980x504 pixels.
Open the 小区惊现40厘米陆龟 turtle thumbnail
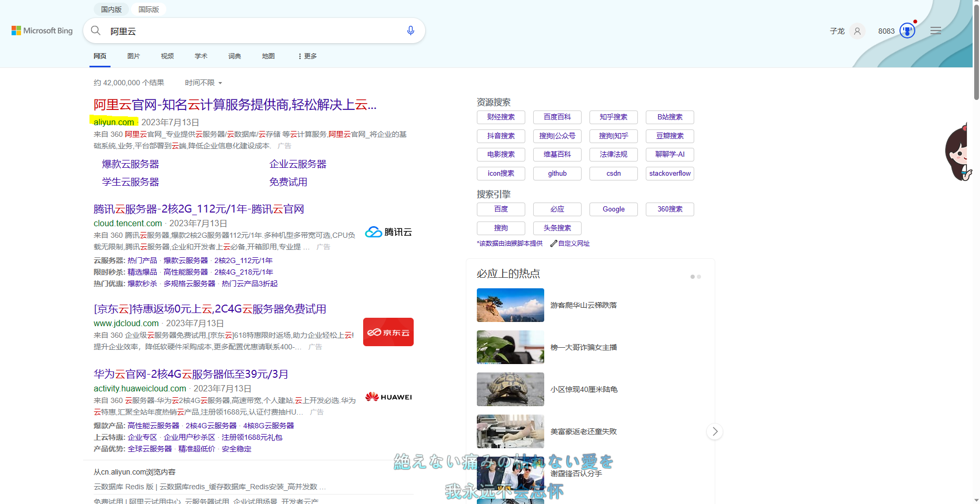click(511, 389)
